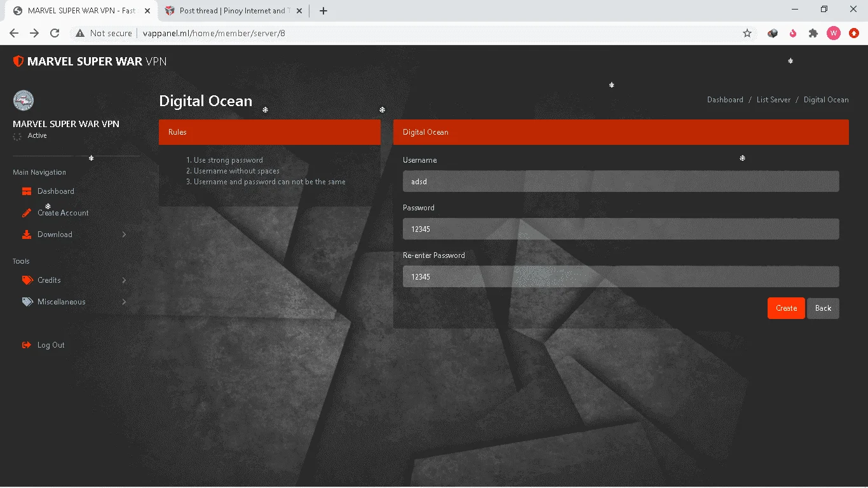Click the Digital Ocean breadcrumb item
The width and height of the screenshot is (868, 488).
coord(826,100)
